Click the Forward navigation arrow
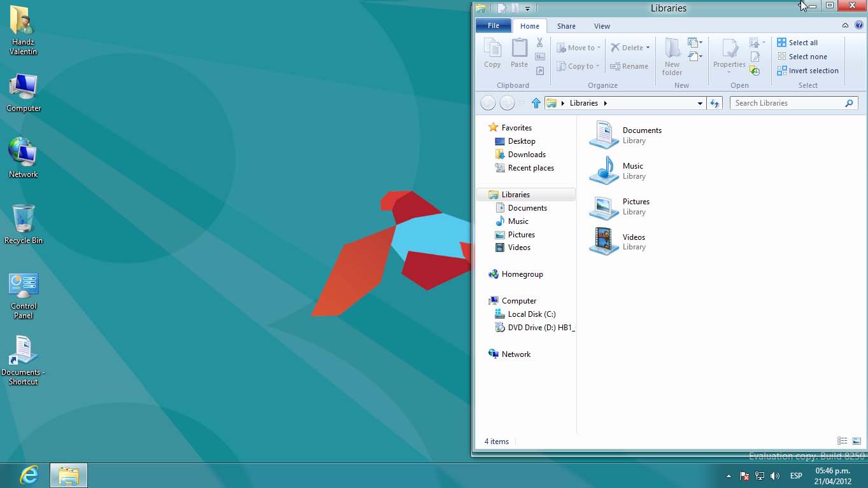The height and width of the screenshot is (488, 868). point(507,103)
